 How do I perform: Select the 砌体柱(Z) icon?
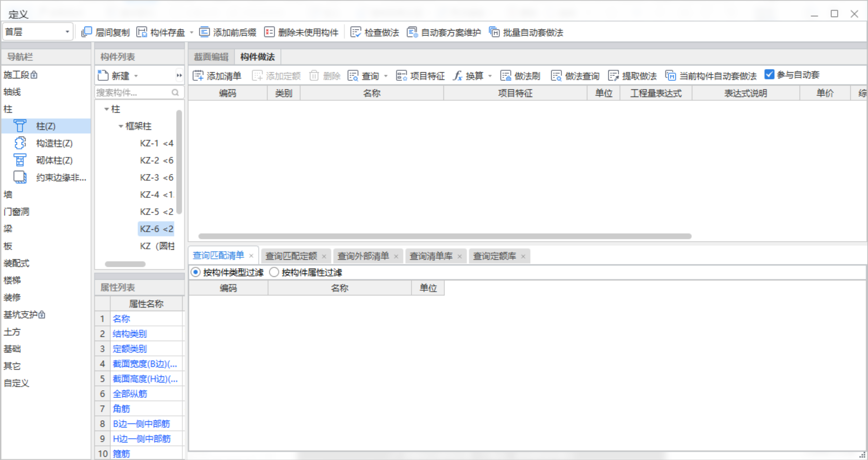point(20,160)
